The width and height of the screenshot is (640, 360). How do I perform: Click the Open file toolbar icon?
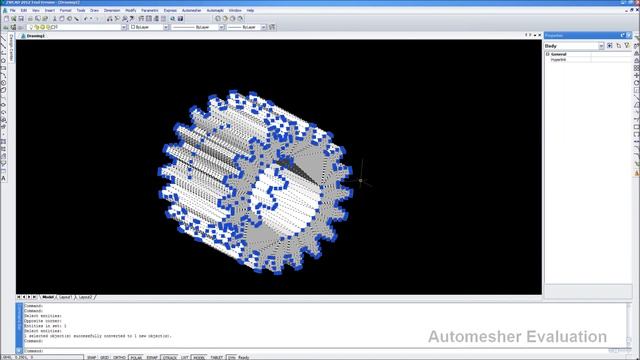tap(13, 19)
